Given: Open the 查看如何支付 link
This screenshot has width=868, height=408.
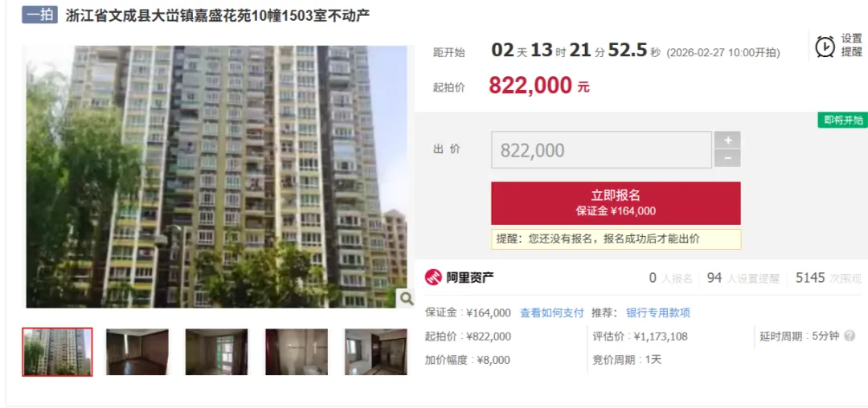Looking at the screenshot, I should (552, 313).
